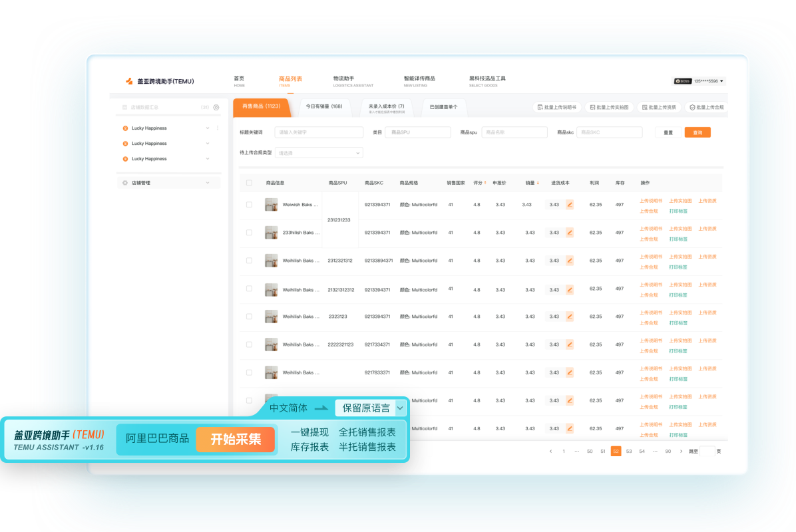Screen dimensions: 796x532
Task: Click the pencil edit icon in first product row
Action: coord(570,205)
